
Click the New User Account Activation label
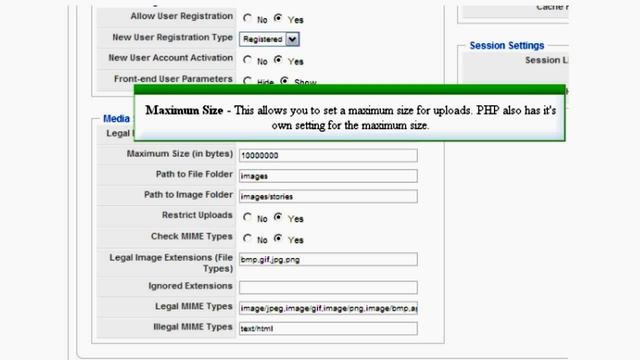(x=170, y=58)
